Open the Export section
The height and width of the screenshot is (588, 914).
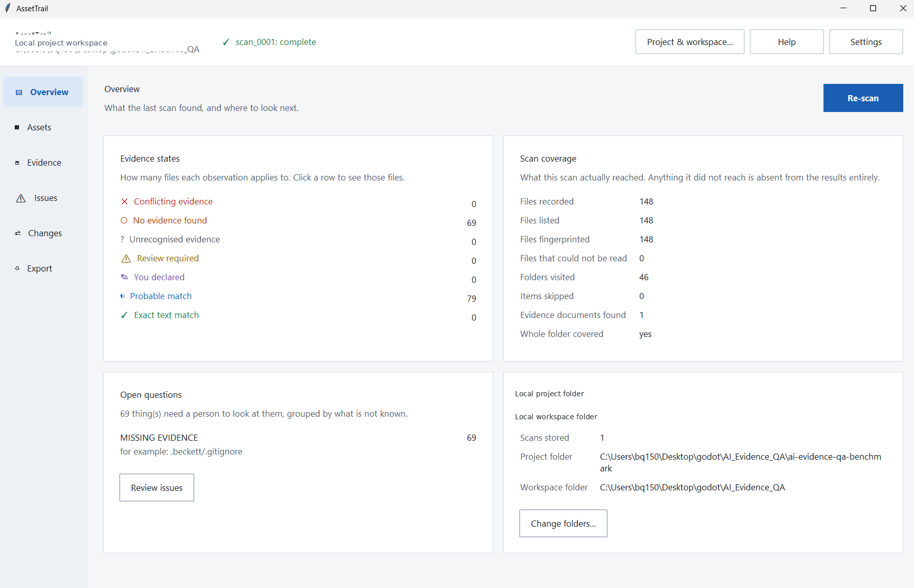pyautogui.click(x=43, y=268)
